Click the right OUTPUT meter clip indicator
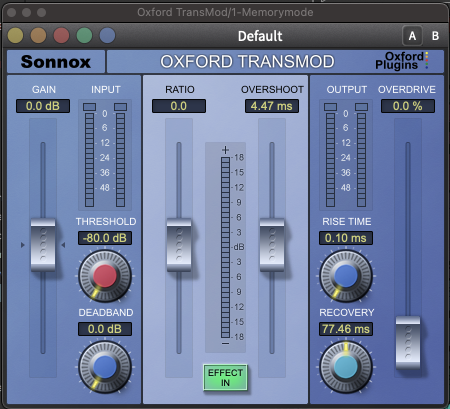Viewport: 450px width, 409px height. coord(361,107)
